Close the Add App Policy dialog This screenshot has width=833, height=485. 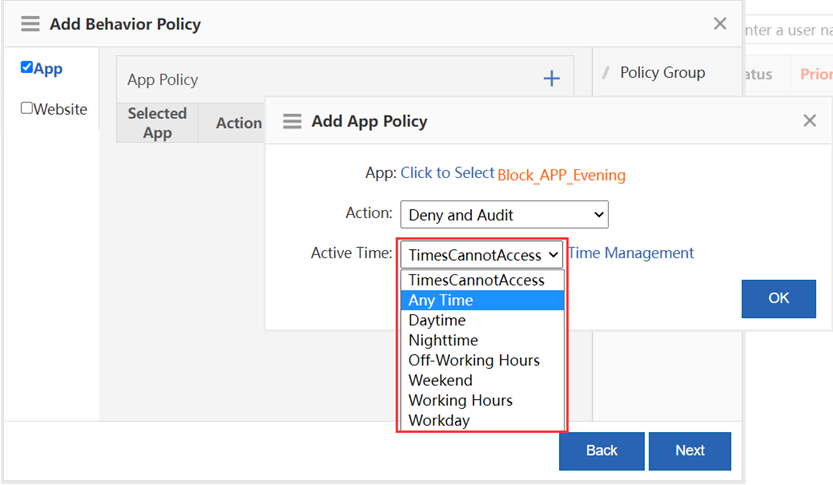810,121
